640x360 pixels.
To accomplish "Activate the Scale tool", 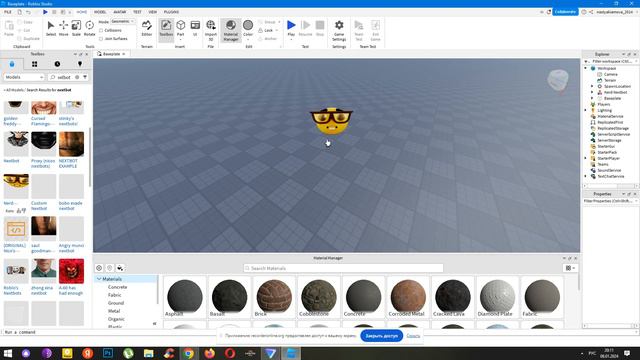I will (x=76, y=26).
